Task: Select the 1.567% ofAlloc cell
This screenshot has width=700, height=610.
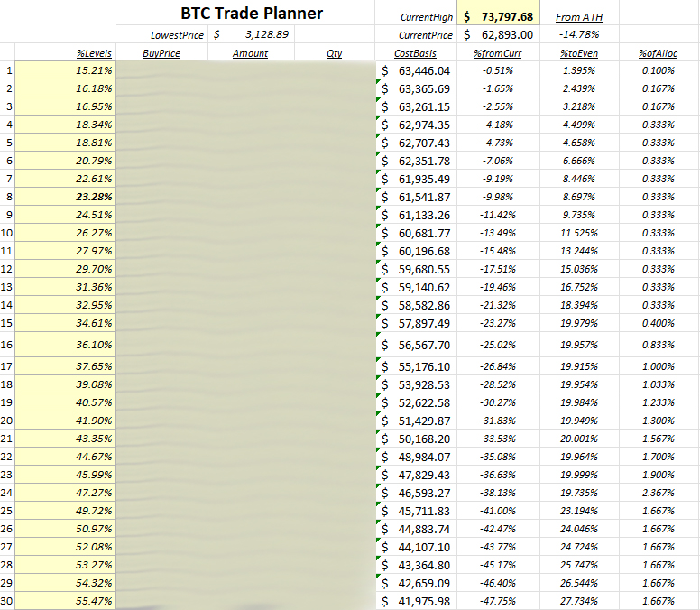Action: (x=659, y=439)
